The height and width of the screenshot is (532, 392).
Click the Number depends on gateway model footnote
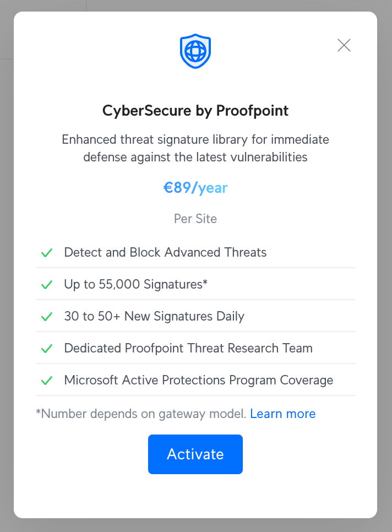pyautogui.click(x=141, y=414)
